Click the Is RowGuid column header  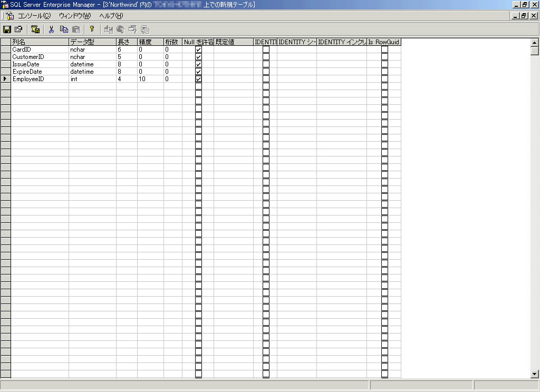click(384, 42)
